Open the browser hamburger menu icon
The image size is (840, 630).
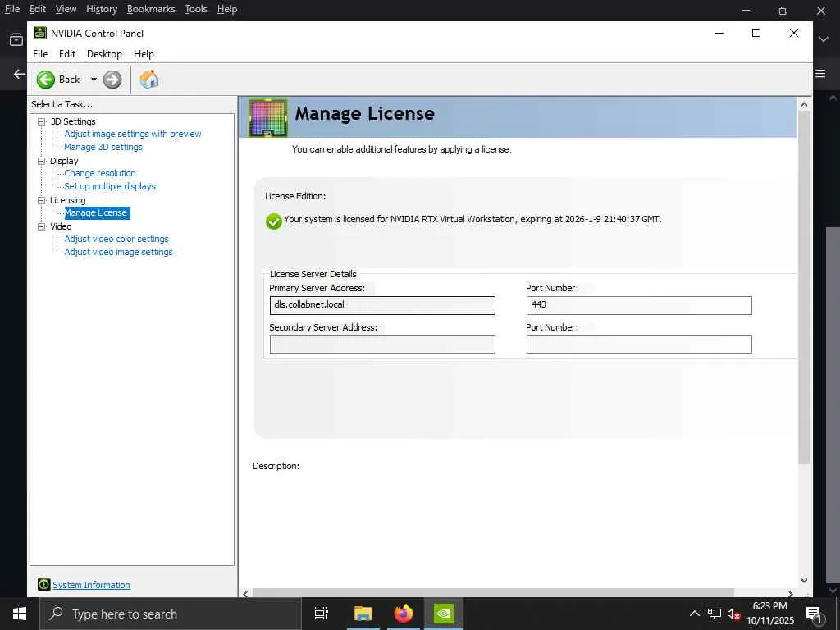tap(820, 74)
